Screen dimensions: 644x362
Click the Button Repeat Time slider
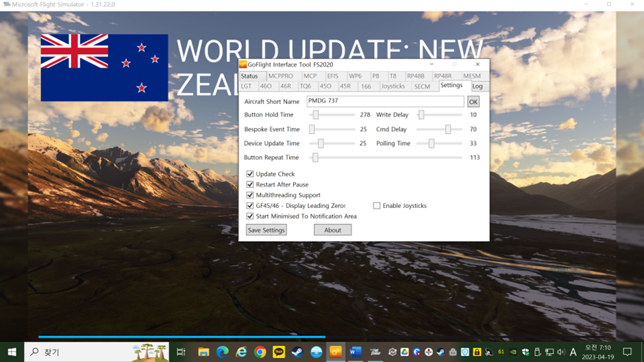[x=386, y=157]
